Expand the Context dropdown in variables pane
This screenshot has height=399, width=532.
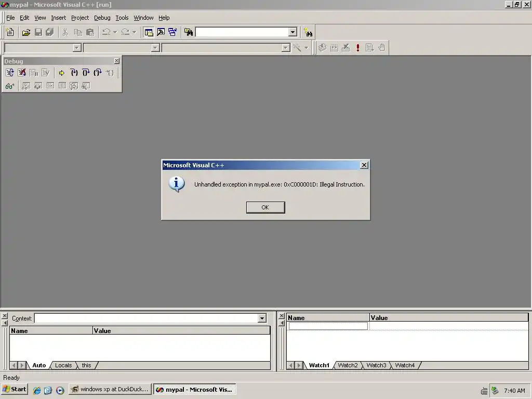click(x=262, y=318)
